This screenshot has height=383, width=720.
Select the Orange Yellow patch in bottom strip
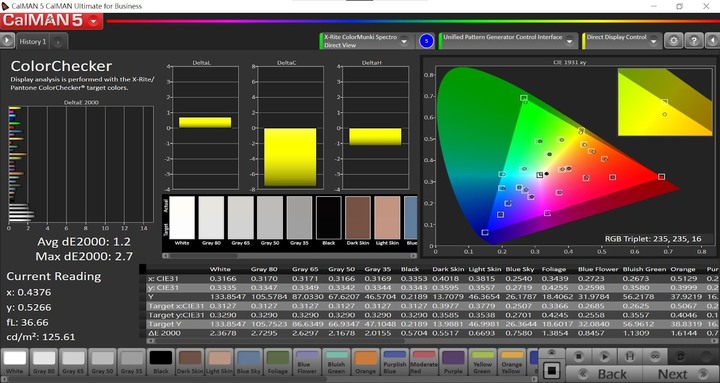(x=512, y=362)
